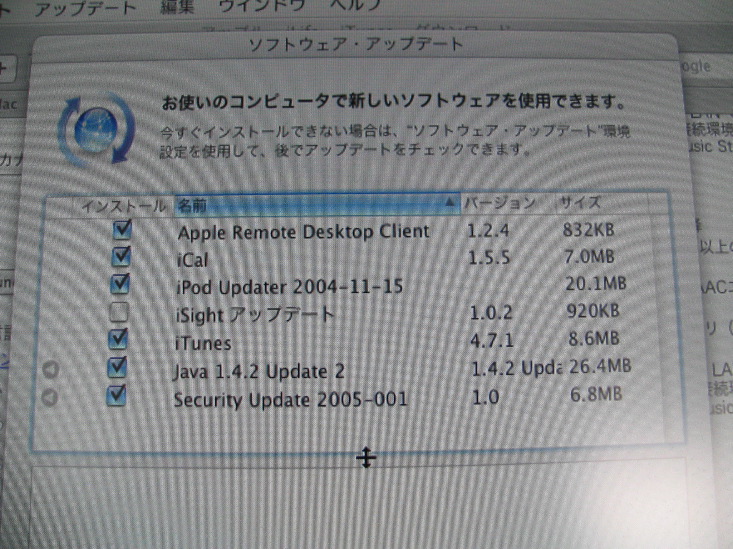
Task: Sort list by 名前 column header
Action: click(x=317, y=204)
